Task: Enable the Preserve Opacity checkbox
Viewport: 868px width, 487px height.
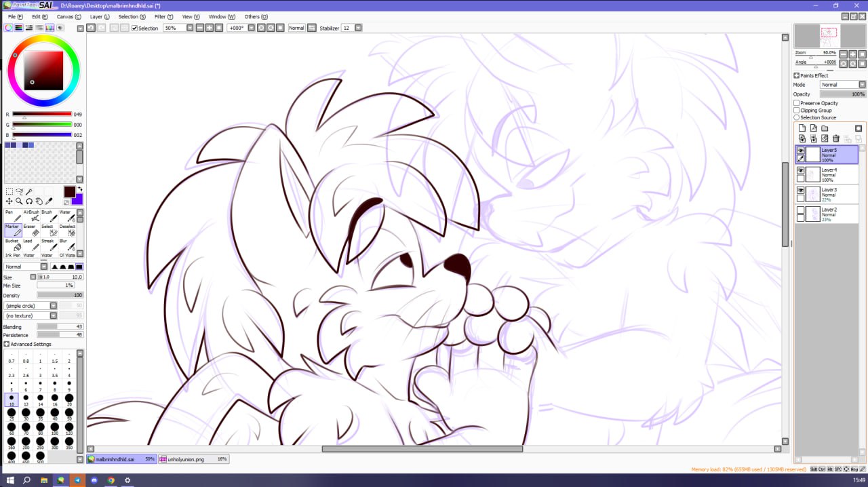Action: tap(797, 103)
